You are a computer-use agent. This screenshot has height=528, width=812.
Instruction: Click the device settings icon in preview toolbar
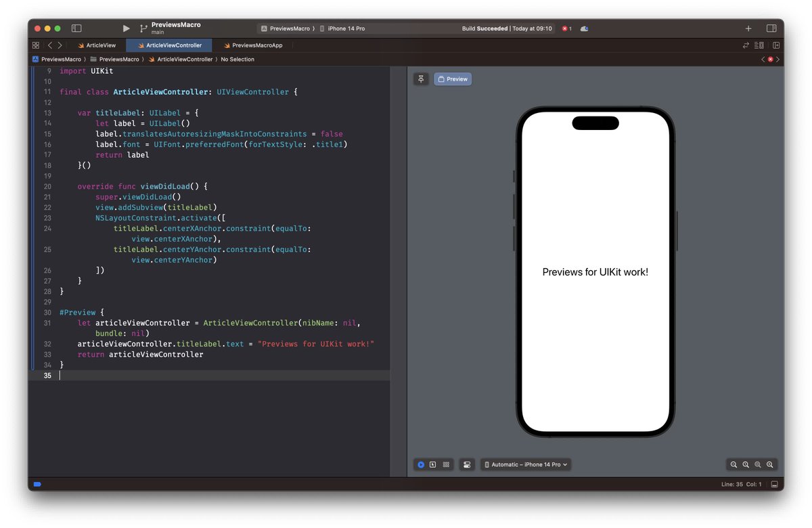point(467,464)
